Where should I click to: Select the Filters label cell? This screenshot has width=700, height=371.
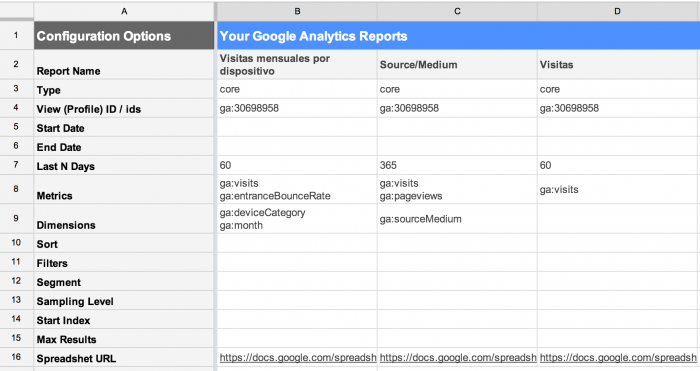[124, 263]
